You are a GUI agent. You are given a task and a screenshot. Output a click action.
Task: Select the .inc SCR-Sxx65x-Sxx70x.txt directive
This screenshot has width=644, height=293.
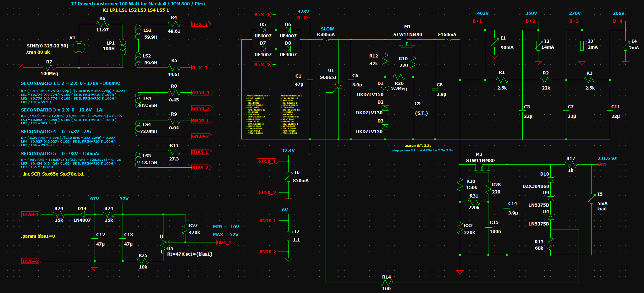point(53,174)
